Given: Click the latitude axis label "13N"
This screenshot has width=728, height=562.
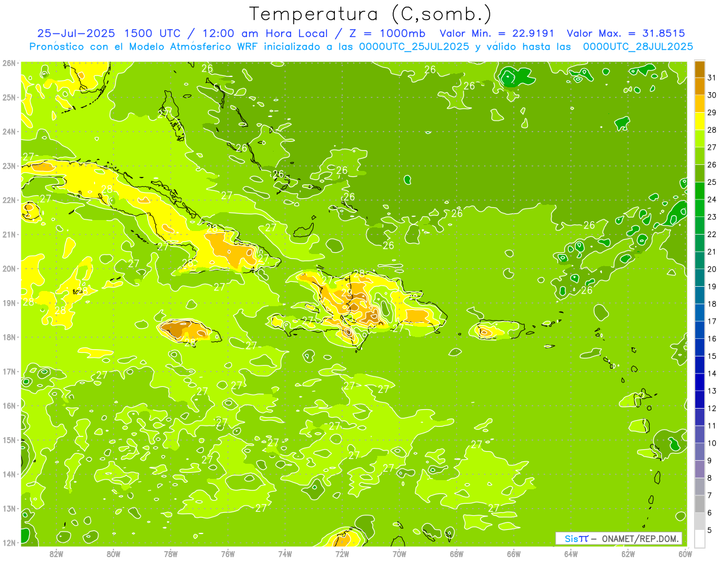Looking at the screenshot, I should [9, 508].
